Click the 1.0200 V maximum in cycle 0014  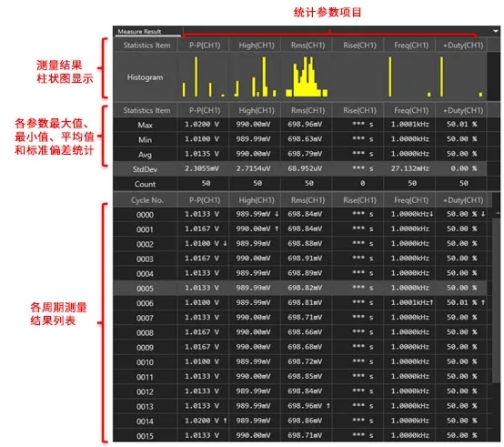(x=202, y=421)
